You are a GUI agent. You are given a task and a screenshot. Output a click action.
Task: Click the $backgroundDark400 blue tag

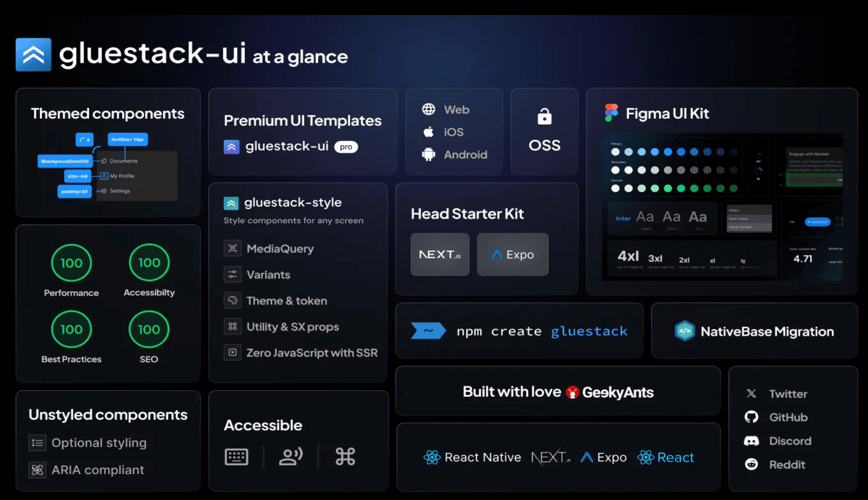(65, 161)
